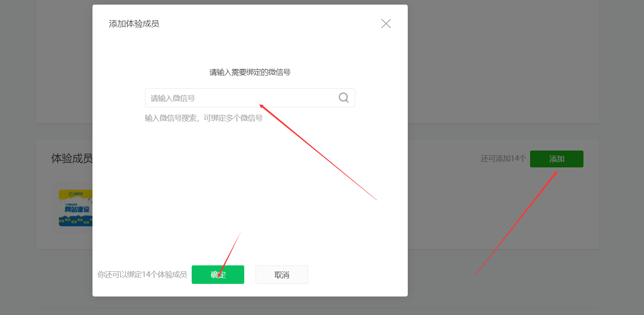Confirm with the green 确定 button
The image size is (644, 315).
(x=218, y=275)
